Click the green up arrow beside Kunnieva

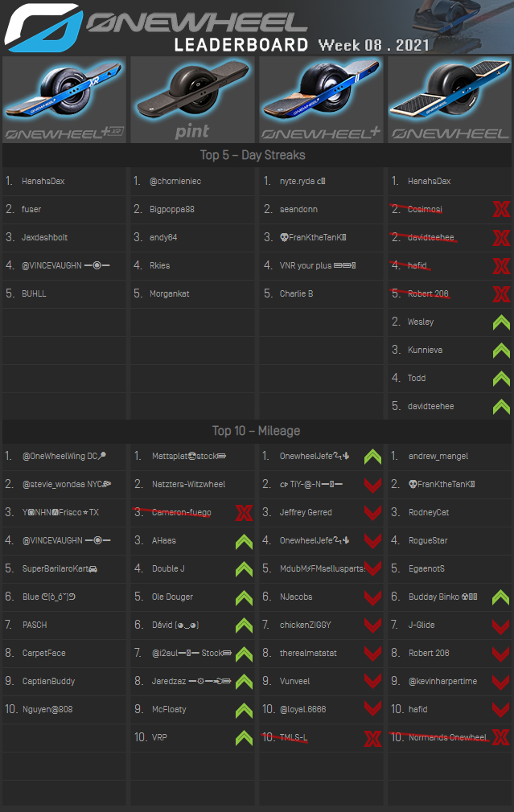click(500, 351)
